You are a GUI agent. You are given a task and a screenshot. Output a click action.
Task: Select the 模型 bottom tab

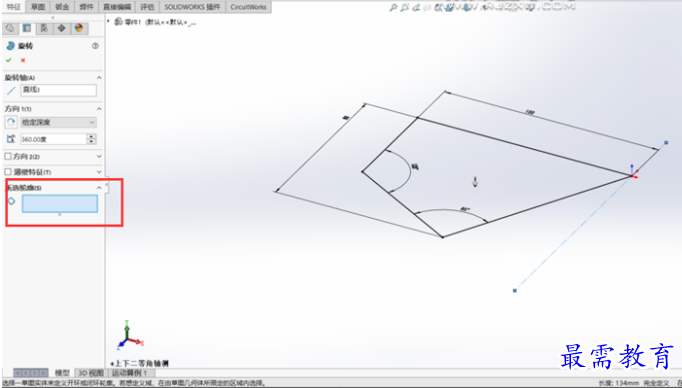62,373
